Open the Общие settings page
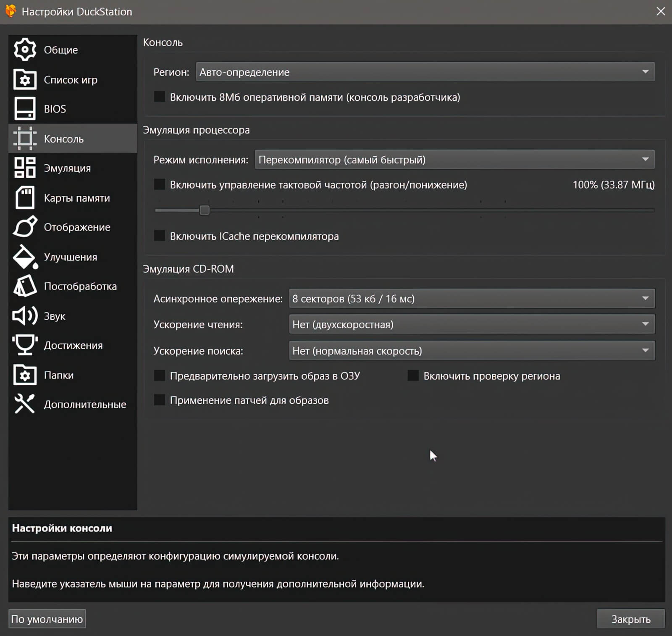This screenshot has height=636, width=672. click(61, 50)
